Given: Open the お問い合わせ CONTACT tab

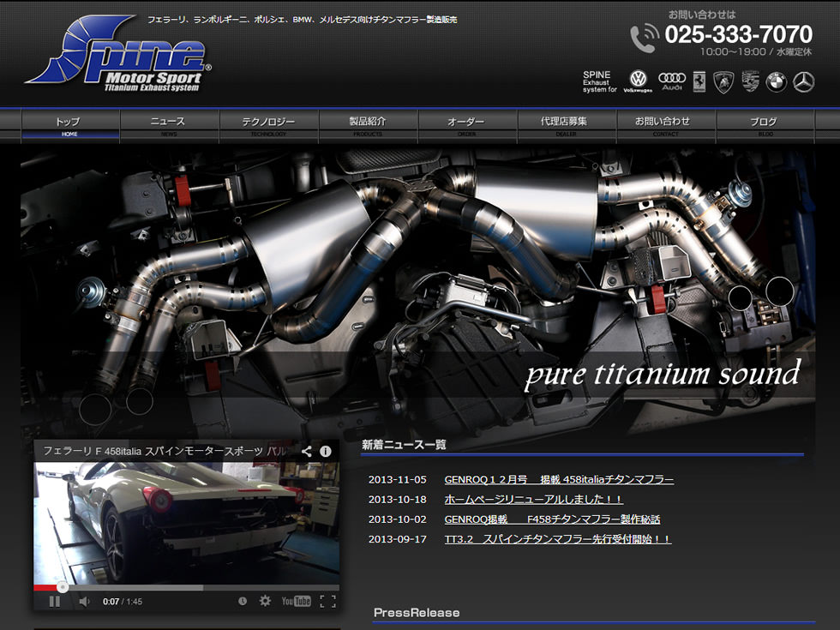Looking at the screenshot, I should point(667,127).
